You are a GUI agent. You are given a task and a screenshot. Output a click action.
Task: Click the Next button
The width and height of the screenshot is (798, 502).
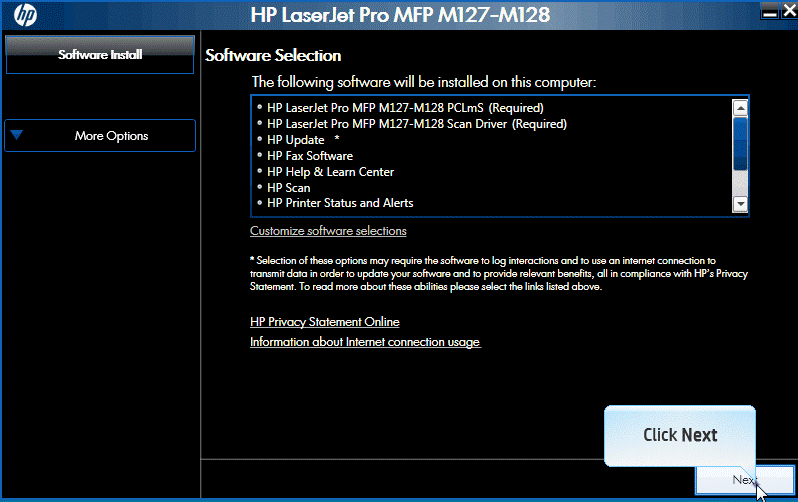(745, 480)
